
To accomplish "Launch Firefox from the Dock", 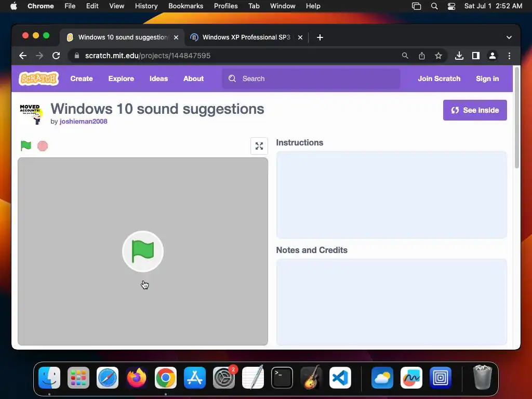I will (x=137, y=378).
